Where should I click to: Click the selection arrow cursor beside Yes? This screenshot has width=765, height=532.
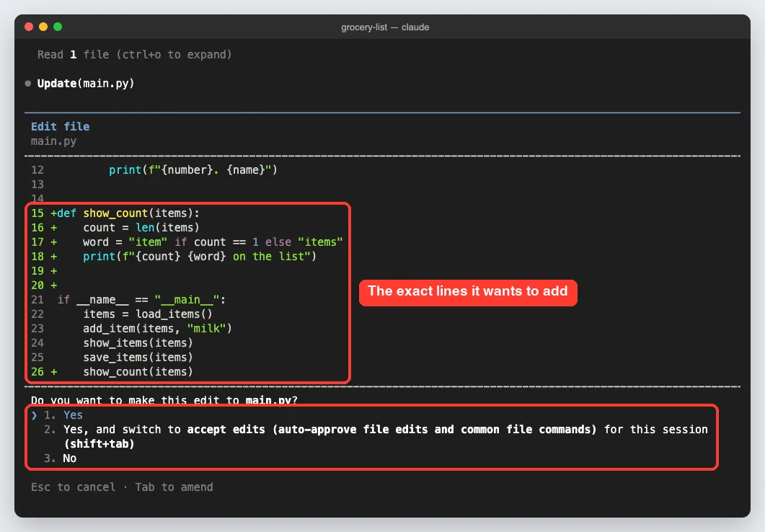(x=34, y=415)
